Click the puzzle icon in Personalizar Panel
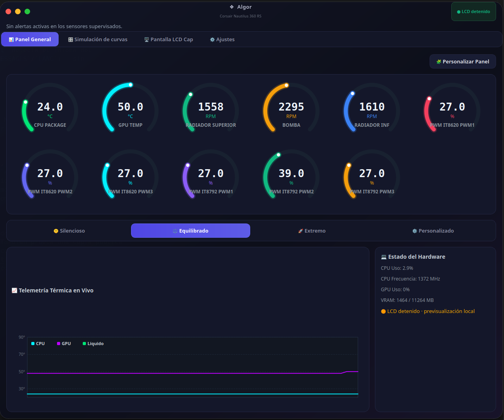The width and height of the screenshot is (504, 420). click(x=439, y=62)
